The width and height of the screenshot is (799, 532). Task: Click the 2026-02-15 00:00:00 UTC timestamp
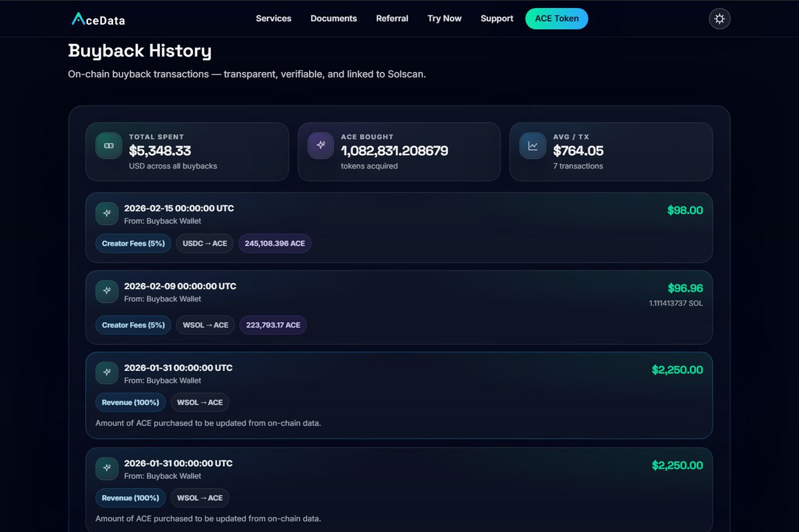[179, 208]
